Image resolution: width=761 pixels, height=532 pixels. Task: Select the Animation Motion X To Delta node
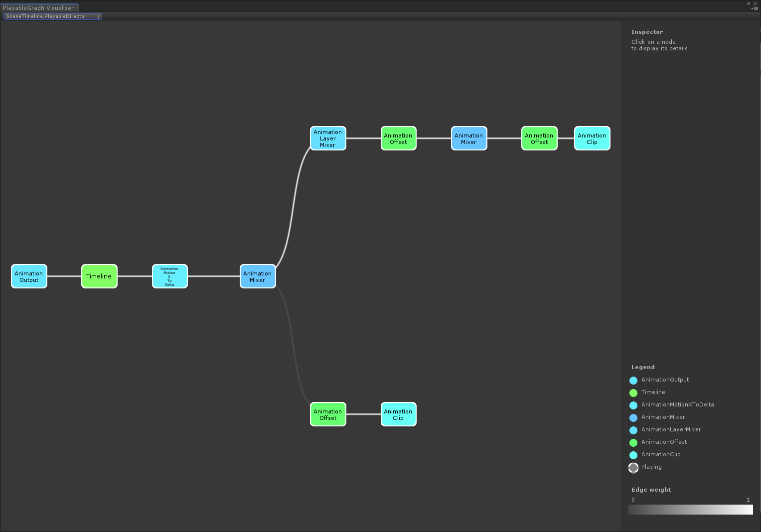click(x=169, y=276)
